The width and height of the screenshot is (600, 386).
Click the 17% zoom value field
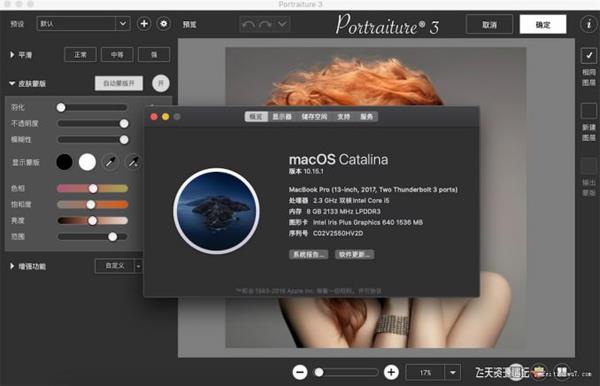tap(425, 372)
